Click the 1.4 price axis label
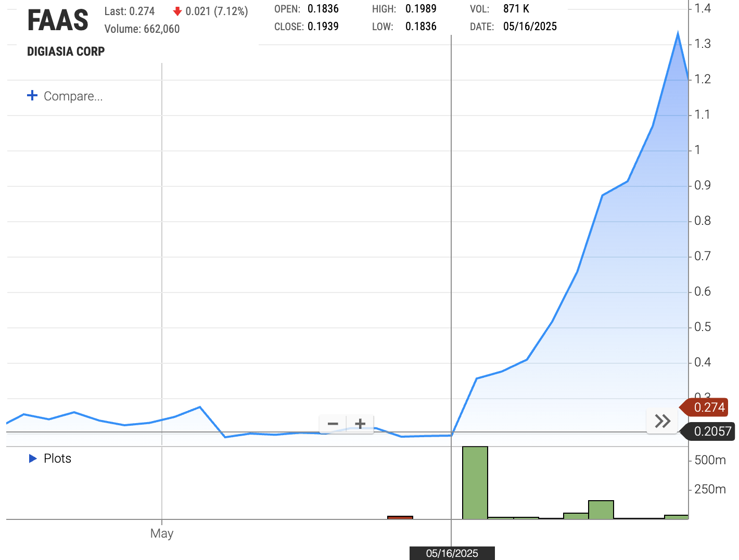Image resolution: width=739 pixels, height=560 pixels. (703, 8)
